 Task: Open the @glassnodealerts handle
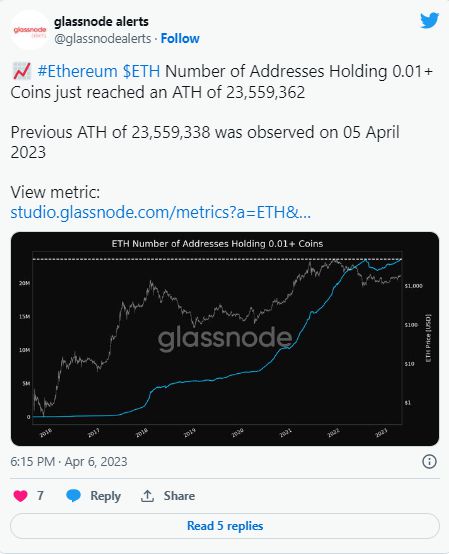(102, 38)
